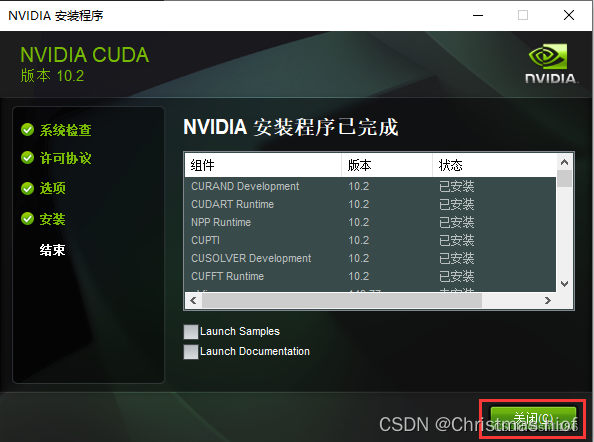The width and height of the screenshot is (594, 442).
Task: Select the CUSOLVER Development row
Action: (370, 258)
